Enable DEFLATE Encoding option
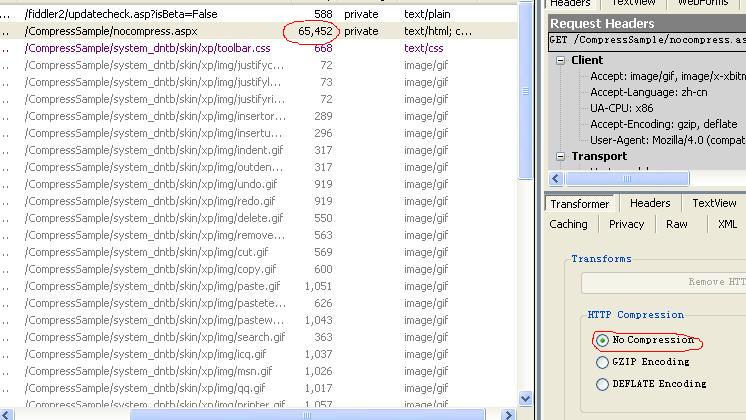 [602, 384]
